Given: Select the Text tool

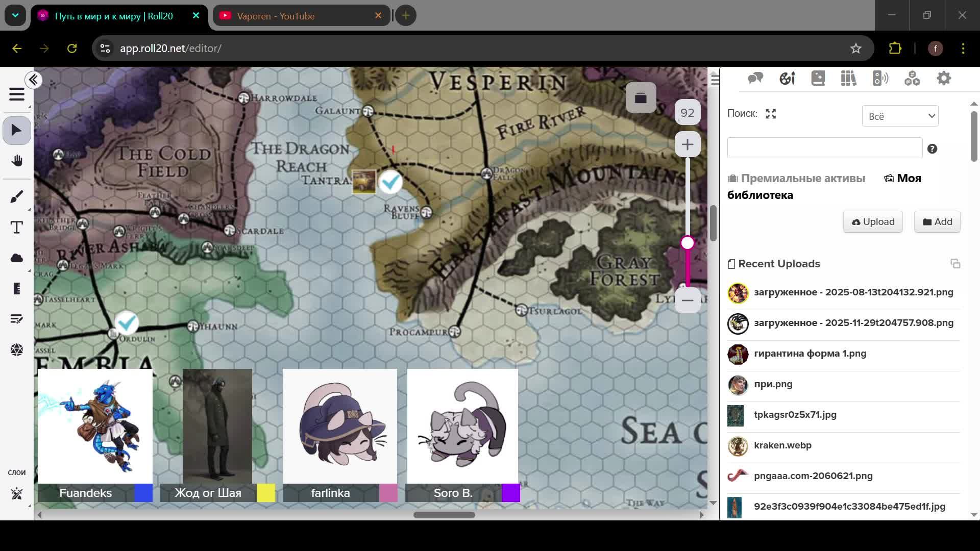Looking at the screenshot, I should pos(17,227).
